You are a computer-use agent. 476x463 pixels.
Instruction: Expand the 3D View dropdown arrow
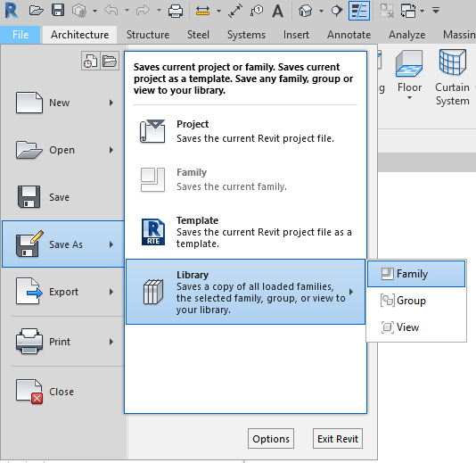click(x=321, y=12)
